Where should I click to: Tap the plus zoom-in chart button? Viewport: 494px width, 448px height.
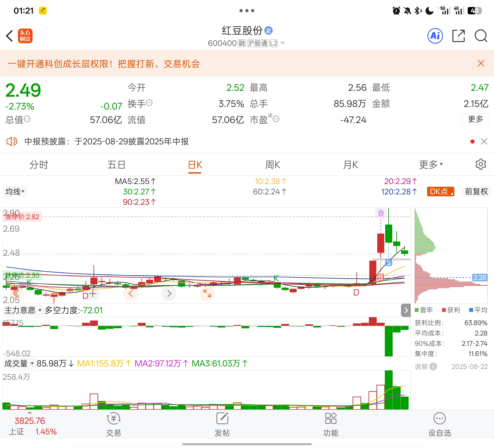tap(93, 293)
